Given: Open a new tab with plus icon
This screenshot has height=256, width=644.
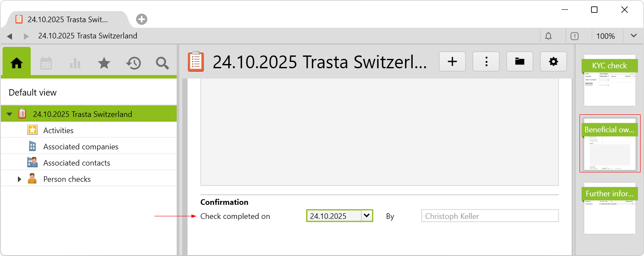Looking at the screenshot, I should click(142, 19).
